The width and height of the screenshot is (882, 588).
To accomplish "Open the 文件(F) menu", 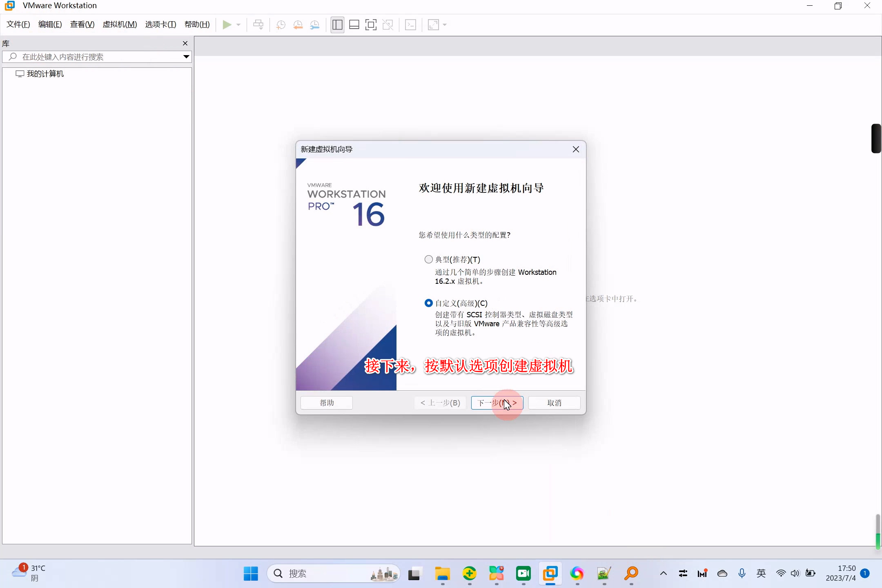I will point(18,24).
